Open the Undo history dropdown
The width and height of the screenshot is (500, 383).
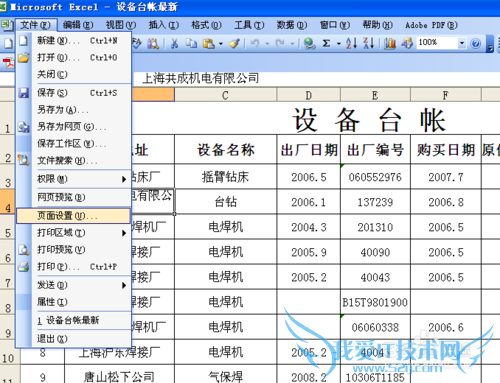point(267,43)
